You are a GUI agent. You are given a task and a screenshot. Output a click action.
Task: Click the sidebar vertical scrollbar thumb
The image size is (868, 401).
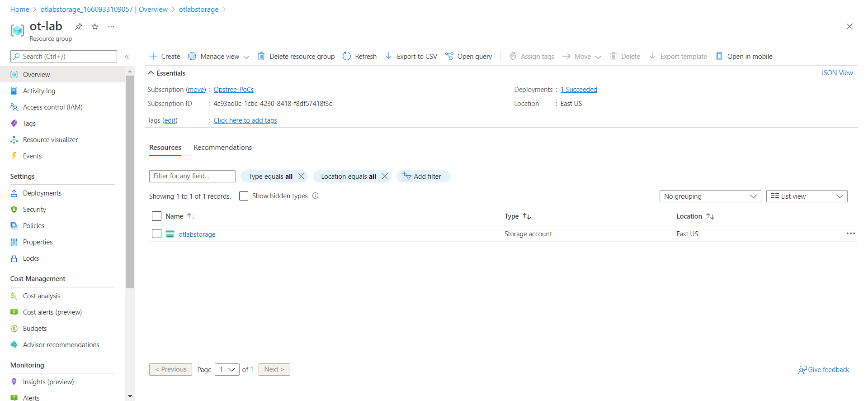[130, 182]
